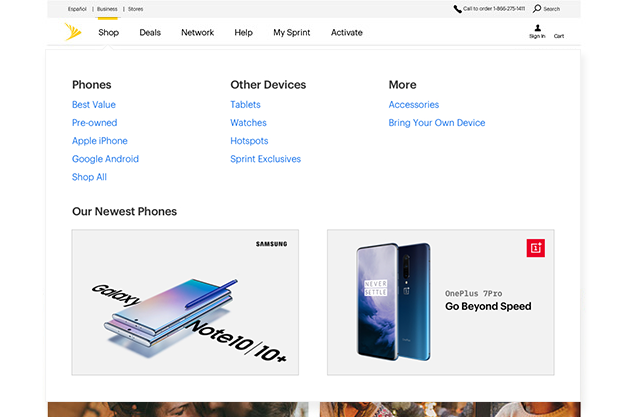This screenshot has width=625, height=417.
Task: Open the Galaxy Note10 promo image
Action: click(x=185, y=302)
